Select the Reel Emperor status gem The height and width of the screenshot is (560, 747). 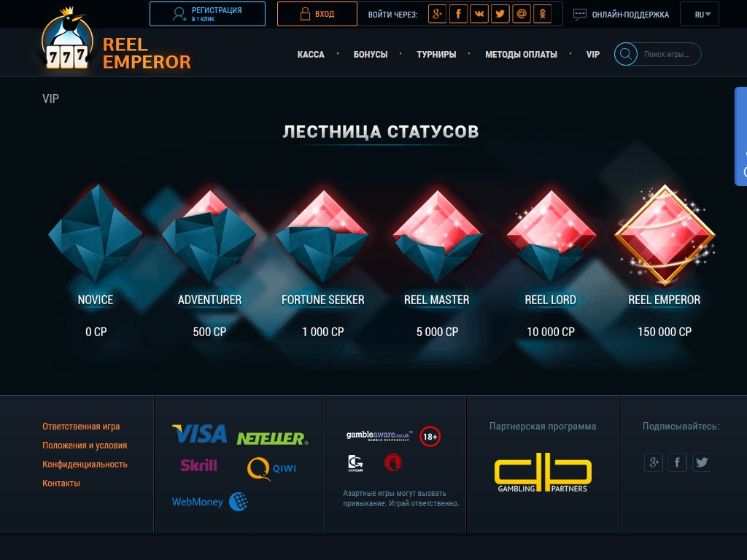point(665,236)
